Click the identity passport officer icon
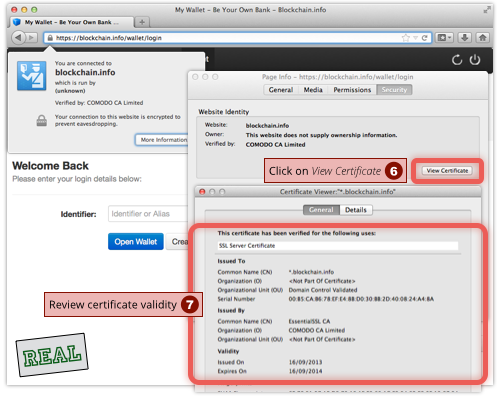The image size is (500, 396). 32,76
